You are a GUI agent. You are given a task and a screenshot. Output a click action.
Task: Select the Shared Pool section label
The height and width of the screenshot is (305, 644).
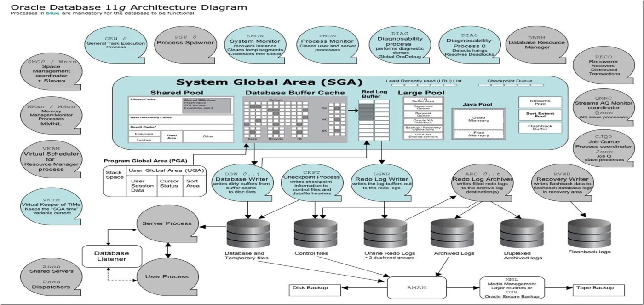[x=177, y=93]
